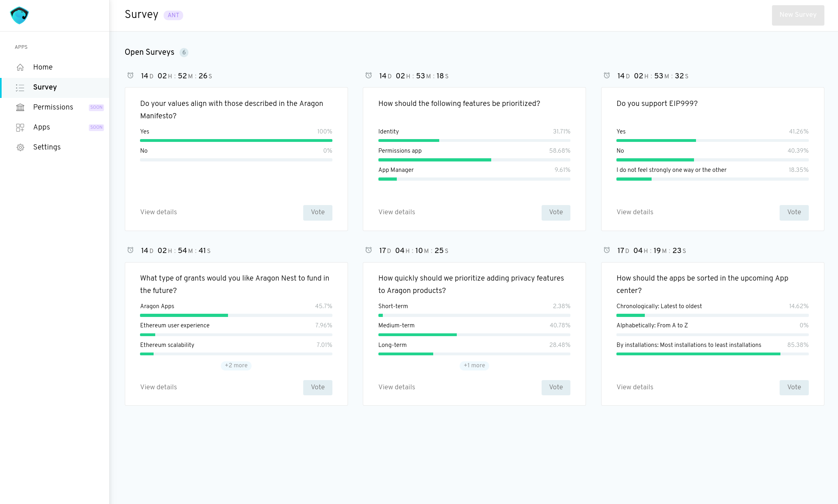Open the Home menu item
Screen dimensions: 838x504
55,67
